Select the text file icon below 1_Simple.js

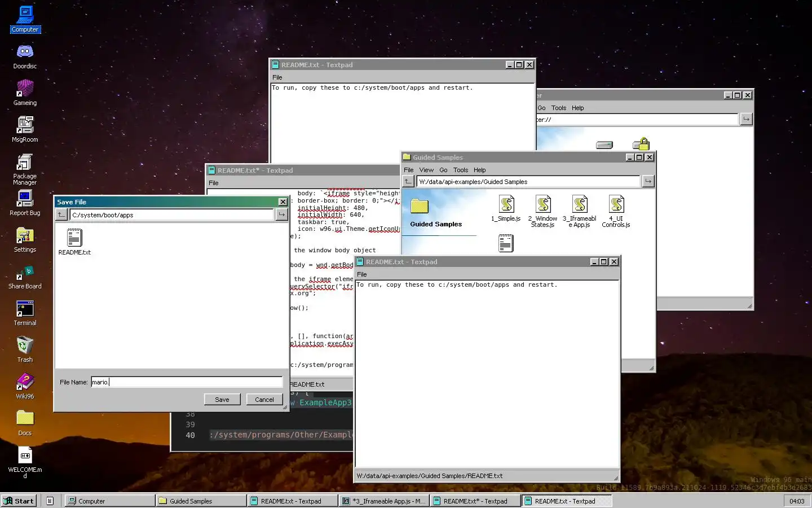pos(506,243)
